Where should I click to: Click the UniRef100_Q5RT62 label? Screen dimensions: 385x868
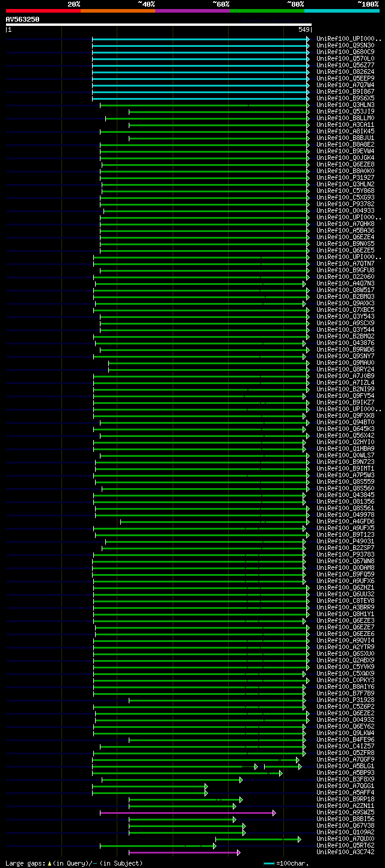coord(345,845)
